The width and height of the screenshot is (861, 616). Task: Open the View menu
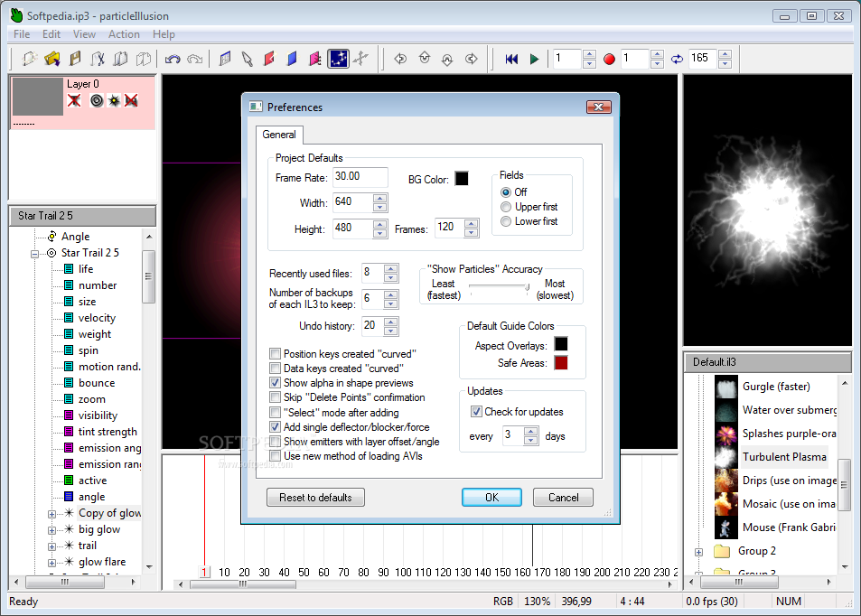pyautogui.click(x=84, y=34)
